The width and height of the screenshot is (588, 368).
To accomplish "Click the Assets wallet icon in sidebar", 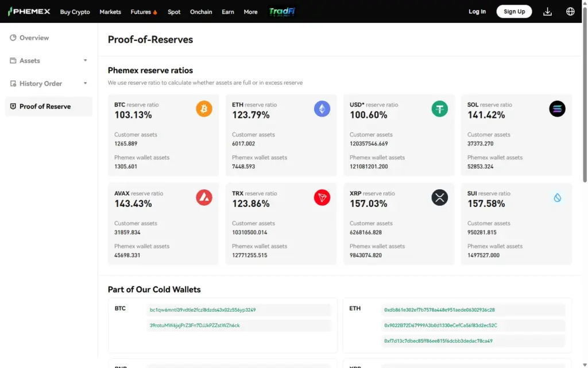I will tap(13, 60).
